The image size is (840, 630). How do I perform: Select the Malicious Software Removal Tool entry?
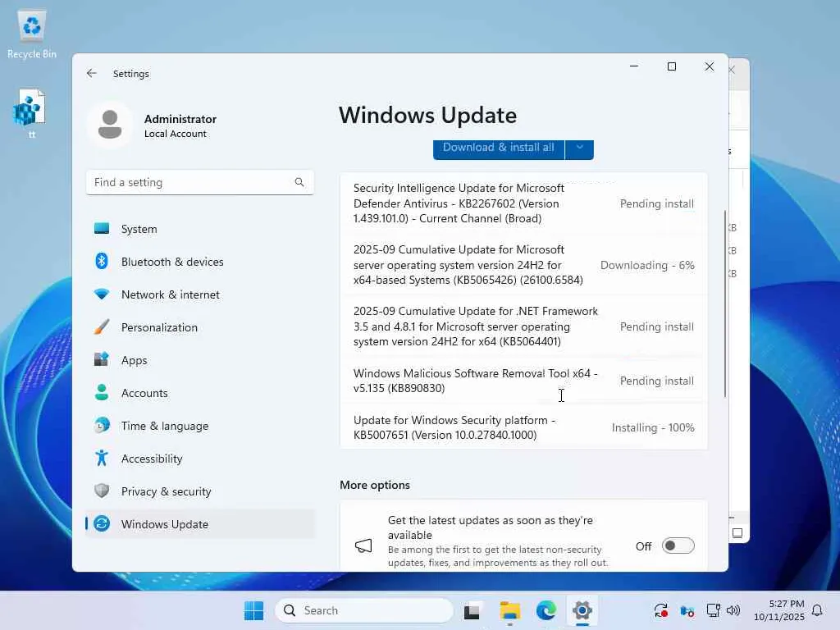point(523,381)
